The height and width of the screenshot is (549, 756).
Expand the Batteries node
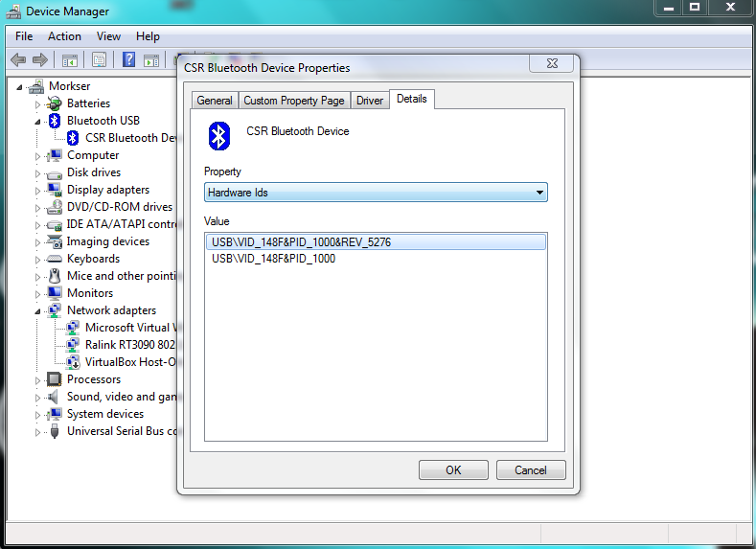tap(37, 103)
